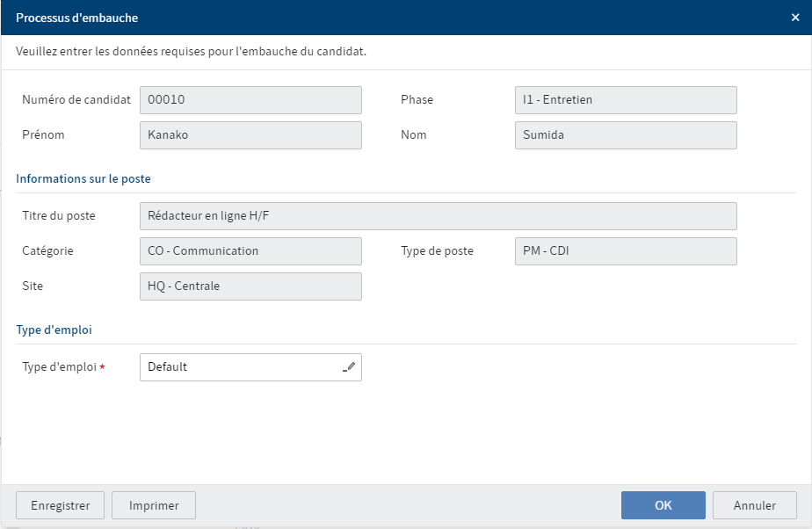Select the Catégorie field showing CO - Communication
Viewport: 812px width, 529px height.
click(250, 251)
